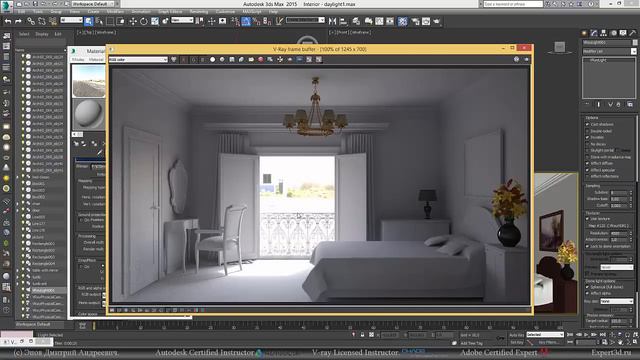Toggle Skylight portal checkbox

pyautogui.click(x=588, y=151)
